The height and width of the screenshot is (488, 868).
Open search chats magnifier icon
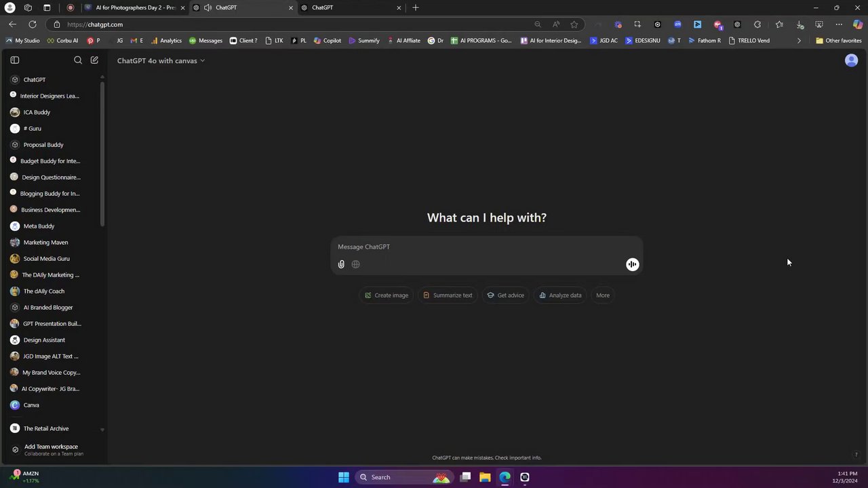pos(78,60)
